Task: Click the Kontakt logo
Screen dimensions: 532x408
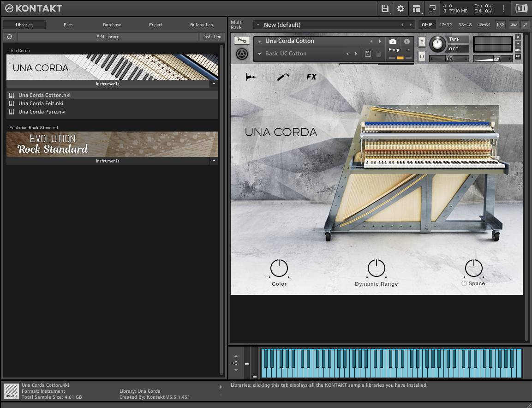Action: coord(34,8)
